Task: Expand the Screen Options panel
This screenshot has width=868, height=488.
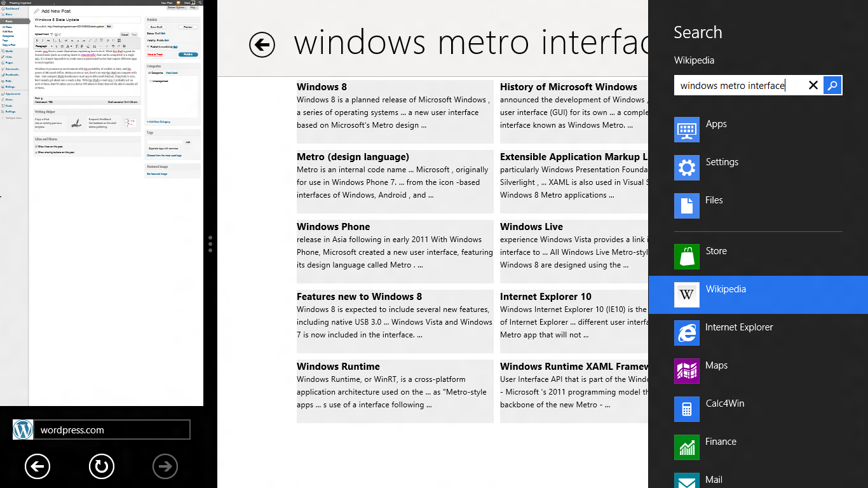Action: pyautogui.click(x=176, y=7)
